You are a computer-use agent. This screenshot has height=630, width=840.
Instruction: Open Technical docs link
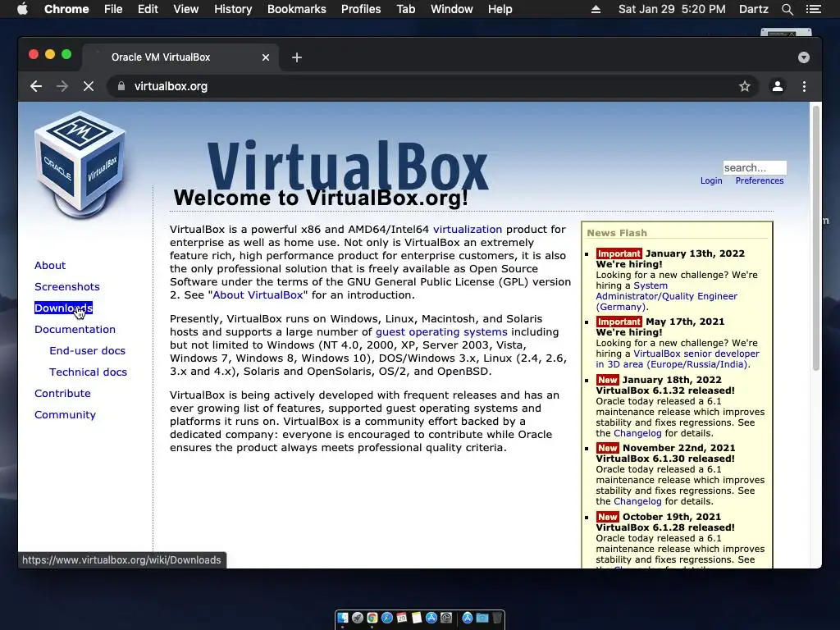click(x=89, y=372)
